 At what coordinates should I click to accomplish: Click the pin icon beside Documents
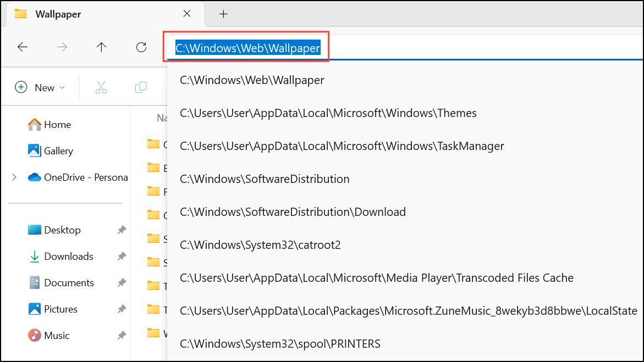click(x=122, y=283)
